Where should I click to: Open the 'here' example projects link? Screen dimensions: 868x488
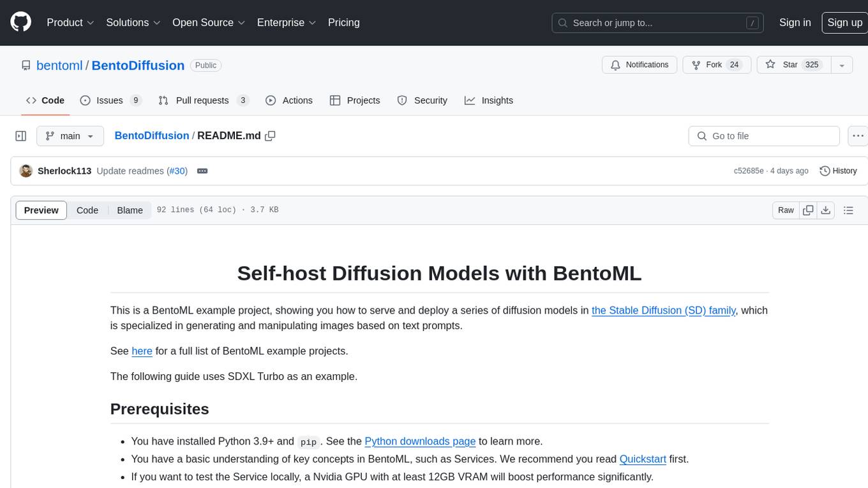click(x=142, y=351)
